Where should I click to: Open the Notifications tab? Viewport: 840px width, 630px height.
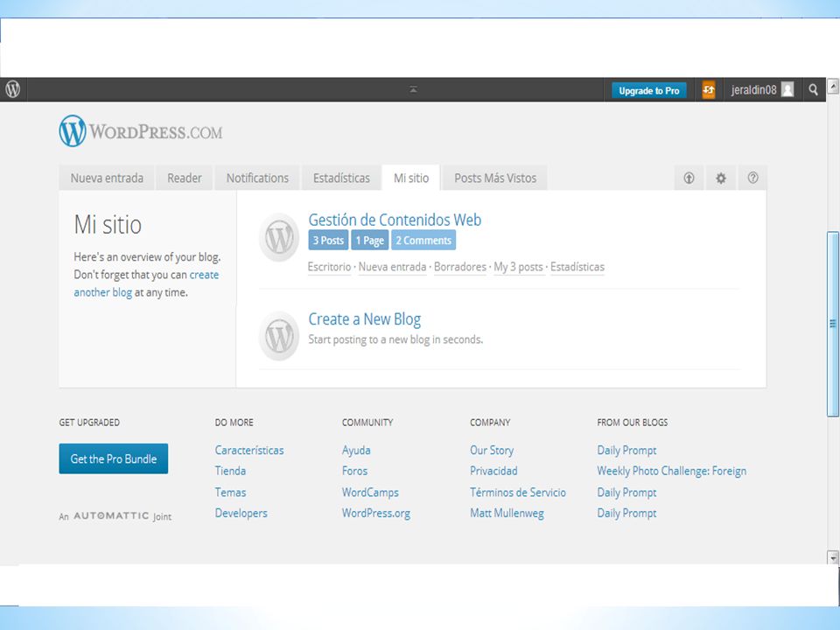click(257, 178)
